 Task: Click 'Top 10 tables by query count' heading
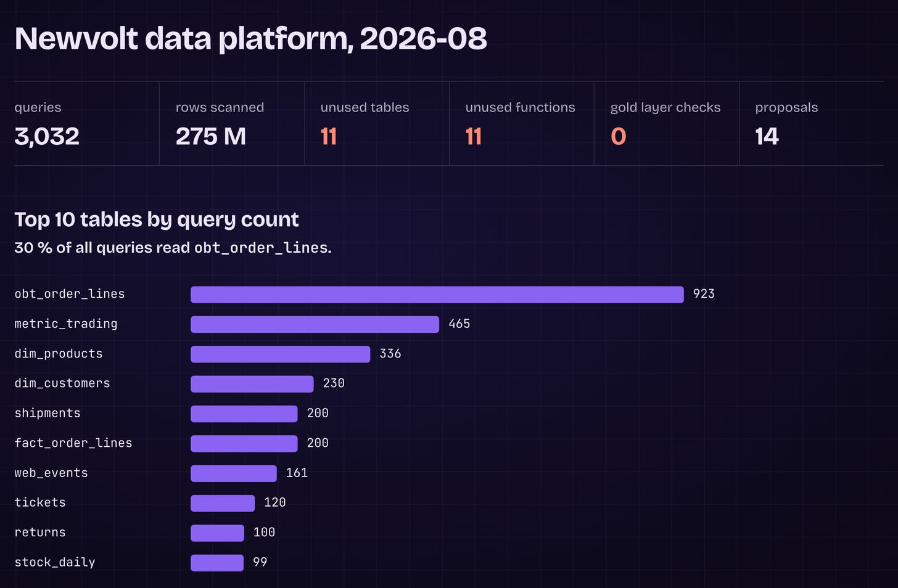157,219
